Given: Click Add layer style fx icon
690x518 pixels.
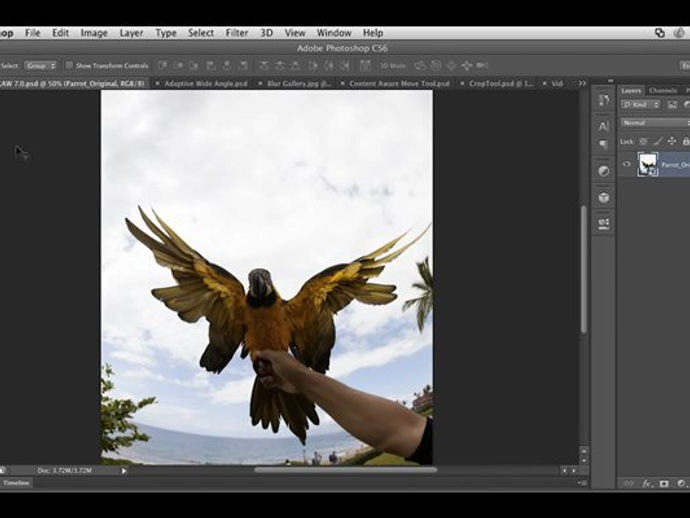Looking at the screenshot, I should (646, 483).
